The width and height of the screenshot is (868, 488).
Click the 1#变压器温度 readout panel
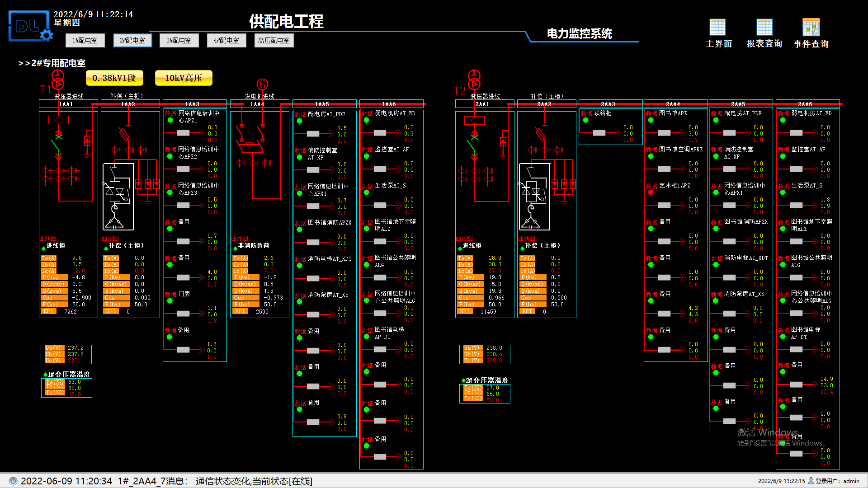(66, 388)
